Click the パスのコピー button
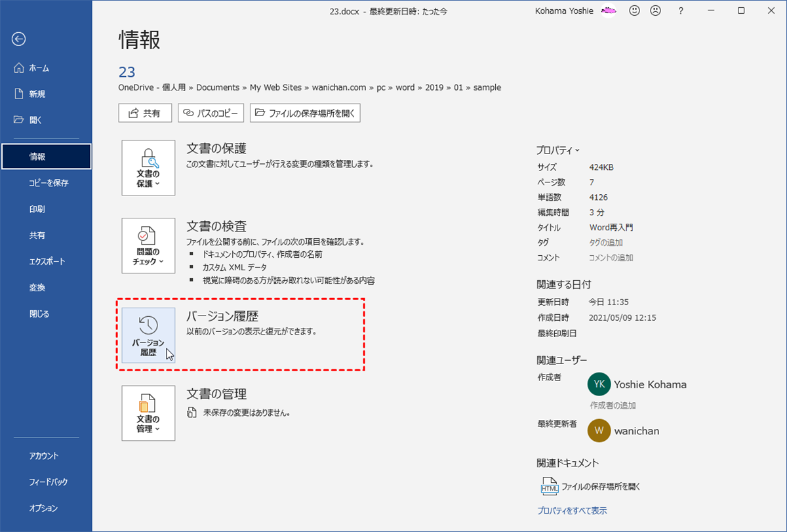The image size is (787, 532). (x=211, y=113)
